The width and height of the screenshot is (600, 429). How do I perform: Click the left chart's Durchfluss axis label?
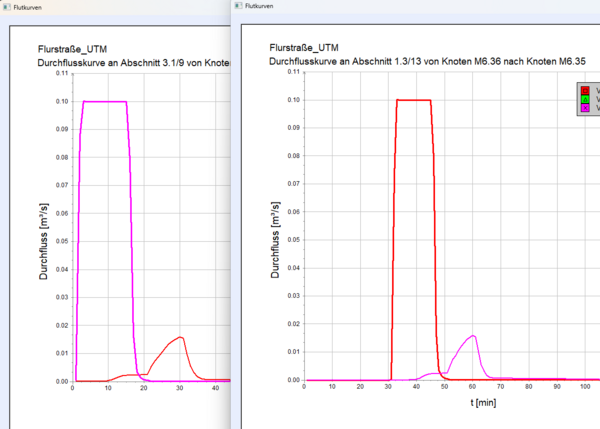[45, 229]
